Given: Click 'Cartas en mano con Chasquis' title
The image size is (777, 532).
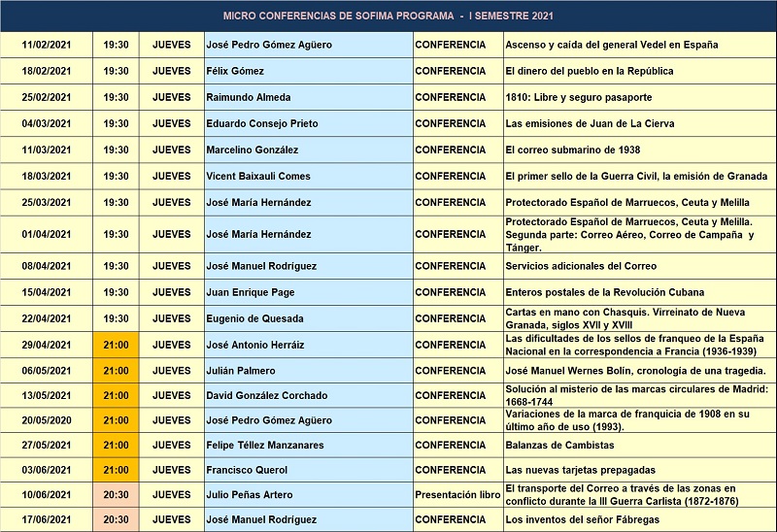Looking at the screenshot, I should click(625, 318).
